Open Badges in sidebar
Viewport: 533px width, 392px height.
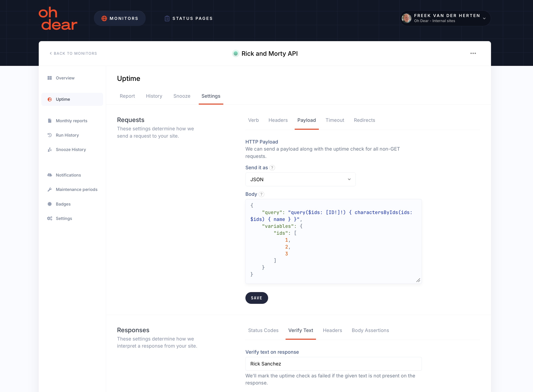[72, 204]
